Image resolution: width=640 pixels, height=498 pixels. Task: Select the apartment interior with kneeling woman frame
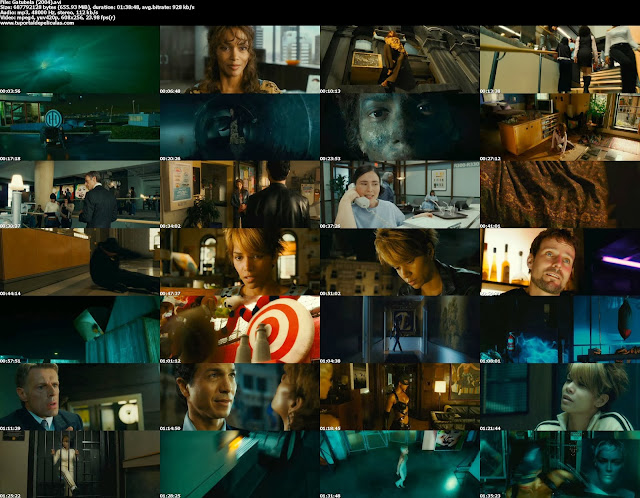(x=560, y=127)
